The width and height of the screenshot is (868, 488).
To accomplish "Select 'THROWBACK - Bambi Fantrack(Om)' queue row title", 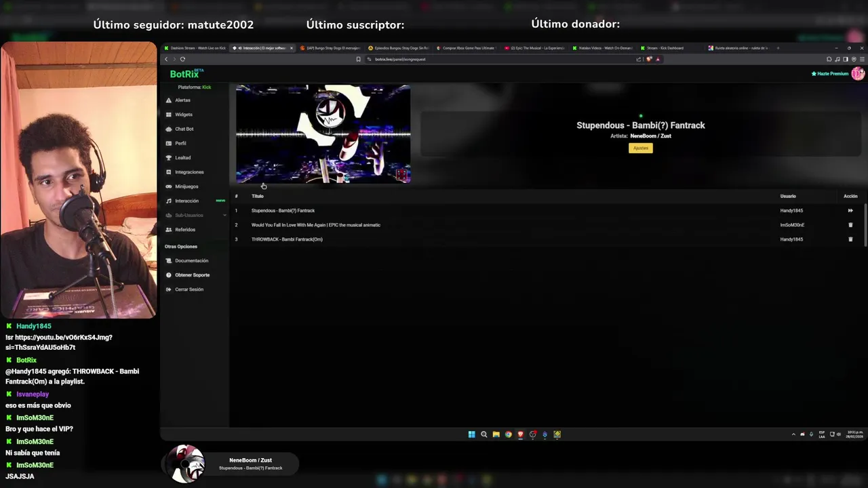I will [287, 239].
